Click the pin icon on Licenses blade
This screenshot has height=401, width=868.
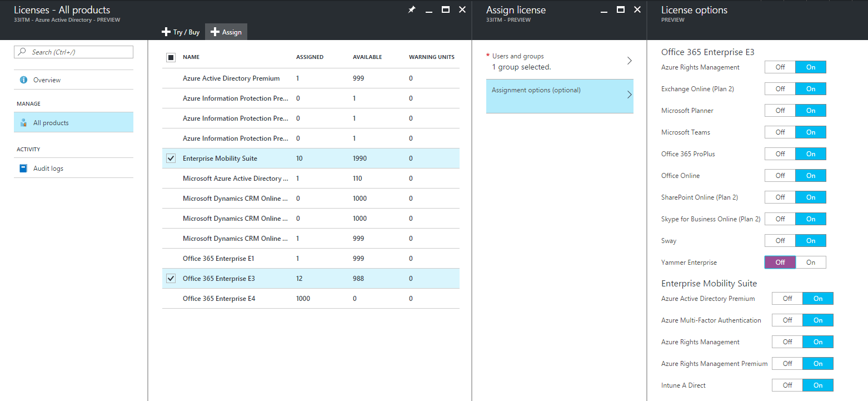411,9
